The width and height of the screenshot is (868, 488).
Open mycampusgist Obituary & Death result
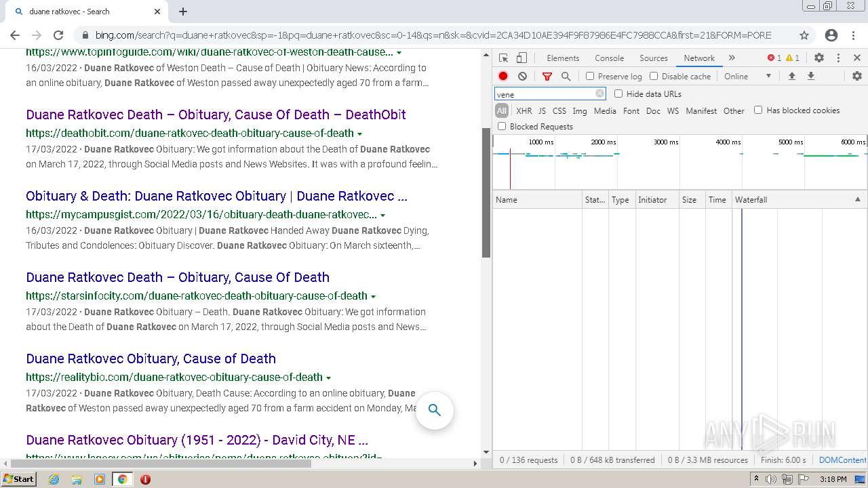pyautogui.click(x=216, y=196)
